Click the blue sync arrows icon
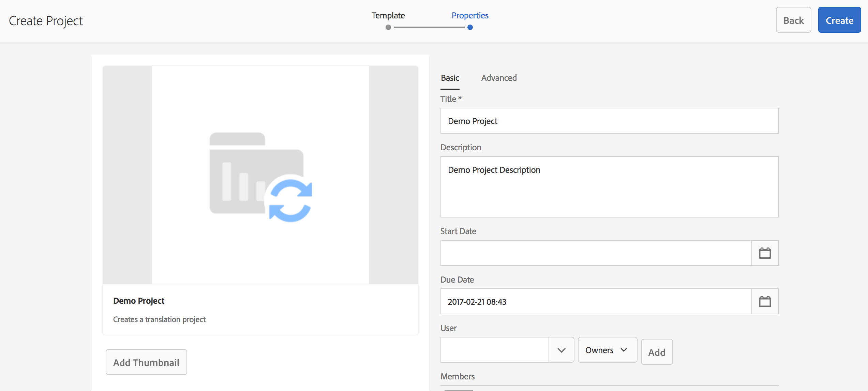 tap(290, 200)
